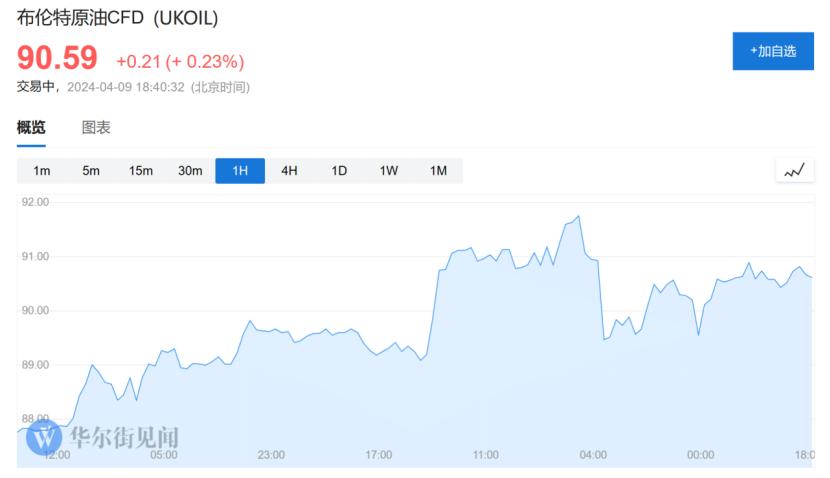Click the 23:00 time axis label
This screenshot has width=830, height=478.
[271, 455]
